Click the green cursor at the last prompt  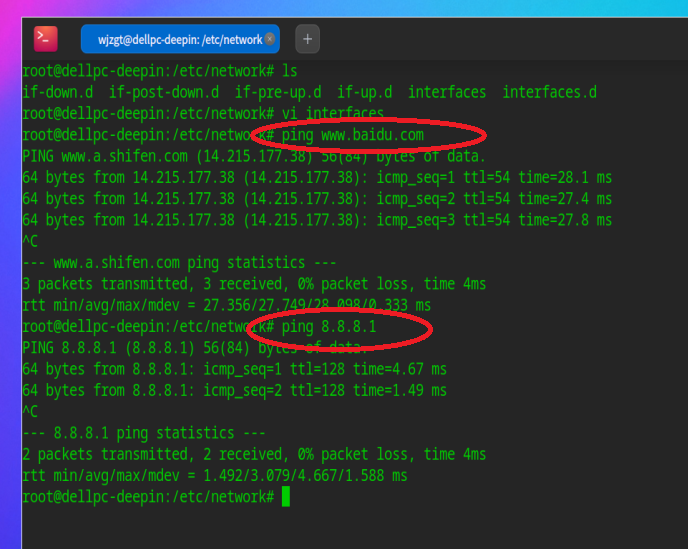coord(286,496)
